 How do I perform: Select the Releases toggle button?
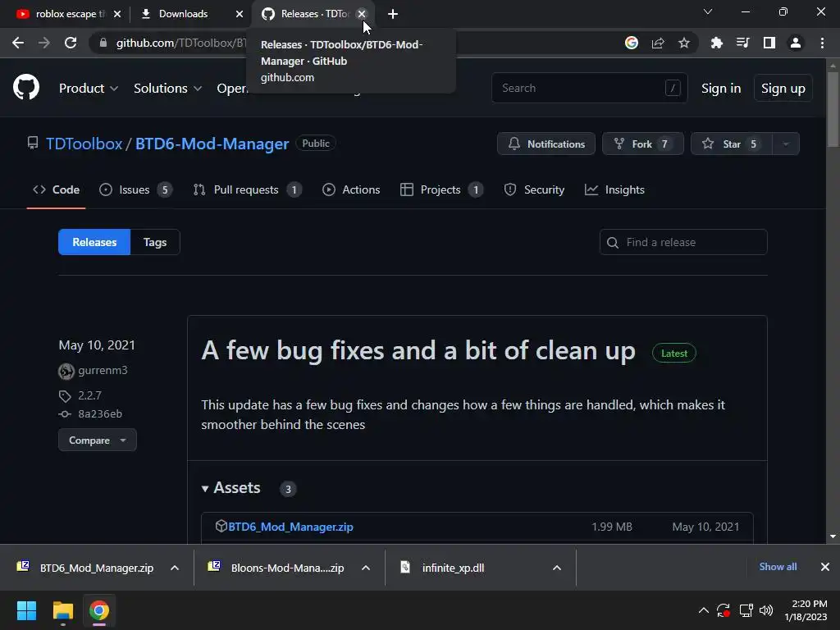(94, 242)
